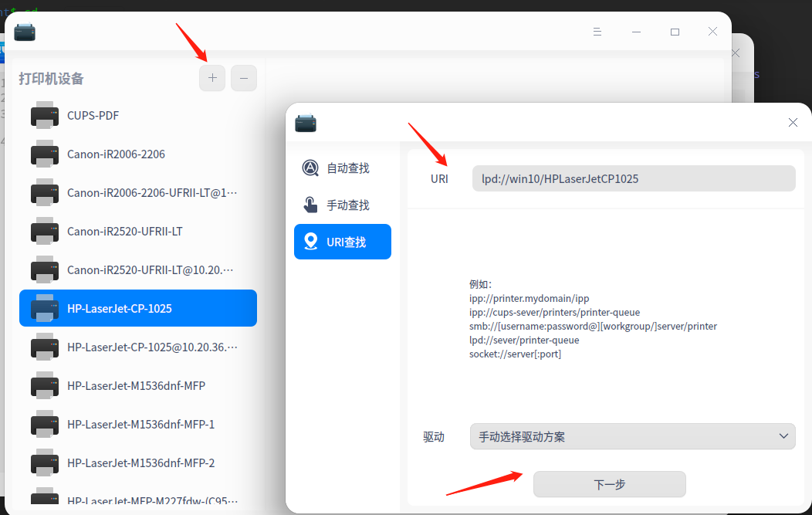The height and width of the screenshot is (515, 812).
Task: Switch to the 手动查找 tab
Action: (342, 205)
